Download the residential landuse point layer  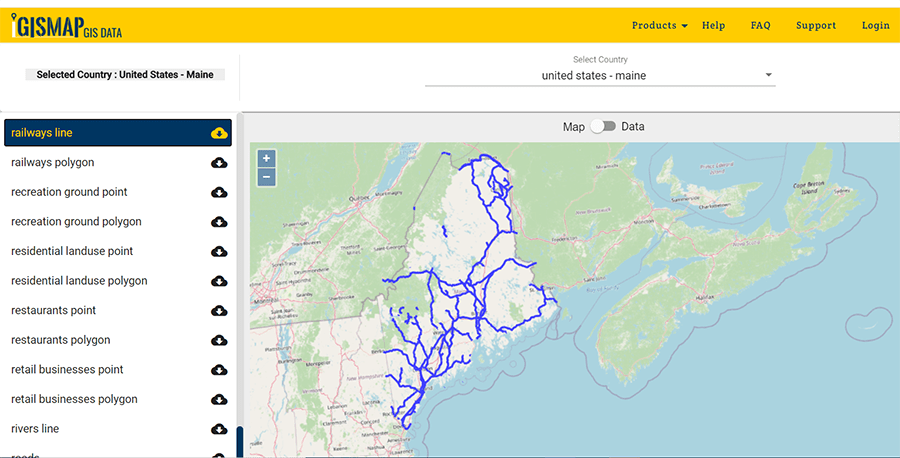pos(219,251)
